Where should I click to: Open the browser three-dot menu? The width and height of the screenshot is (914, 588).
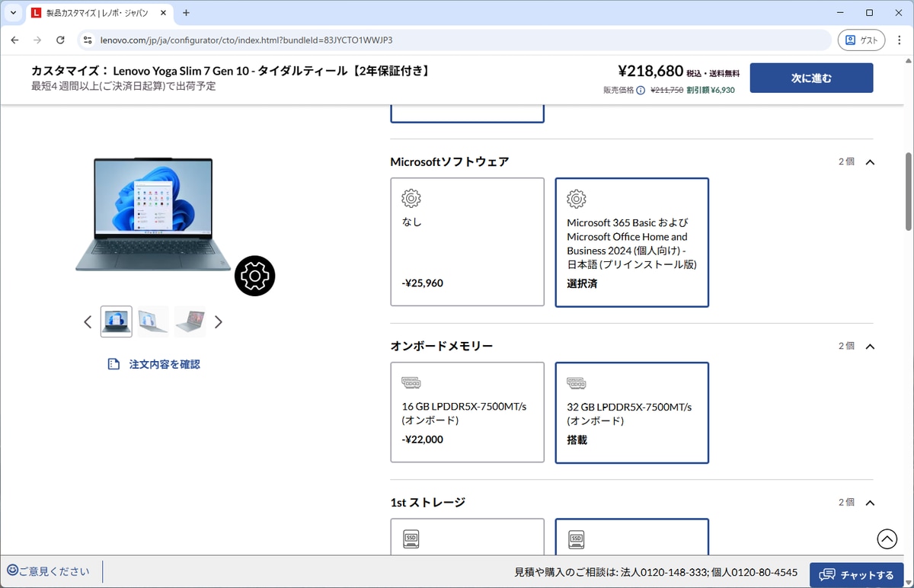(899, 40)
